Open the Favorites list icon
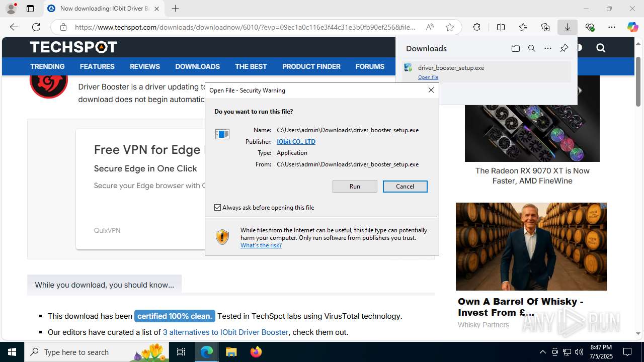This screenshot has height=362, width=644. click(x=523, y=27)
